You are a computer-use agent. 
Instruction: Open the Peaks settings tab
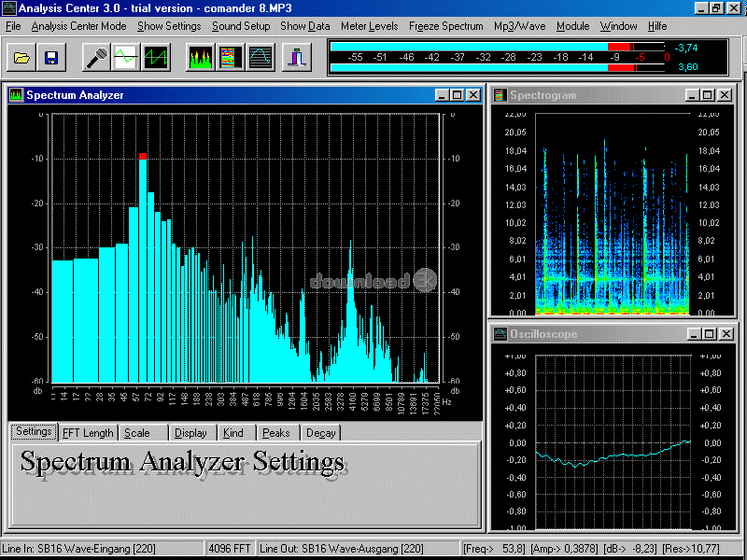275,433
